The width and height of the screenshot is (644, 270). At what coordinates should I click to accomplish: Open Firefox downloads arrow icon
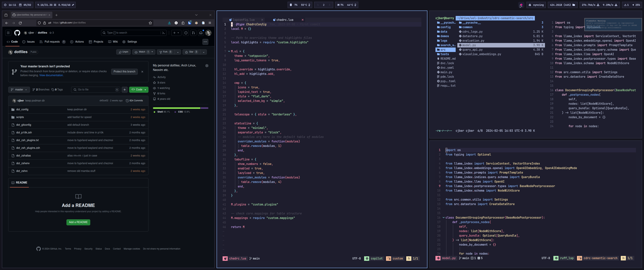tap(169, 23)
